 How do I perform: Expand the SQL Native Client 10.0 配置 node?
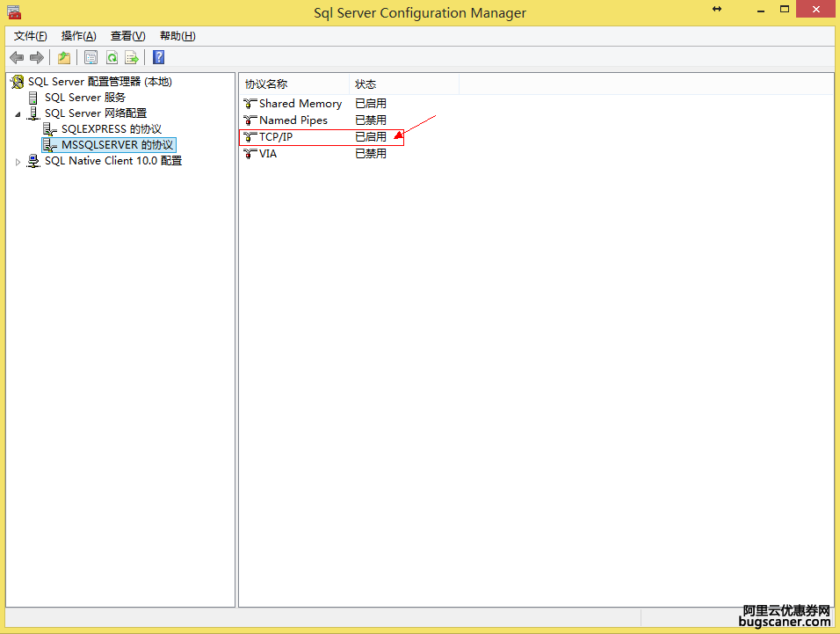tap(18, 161)
